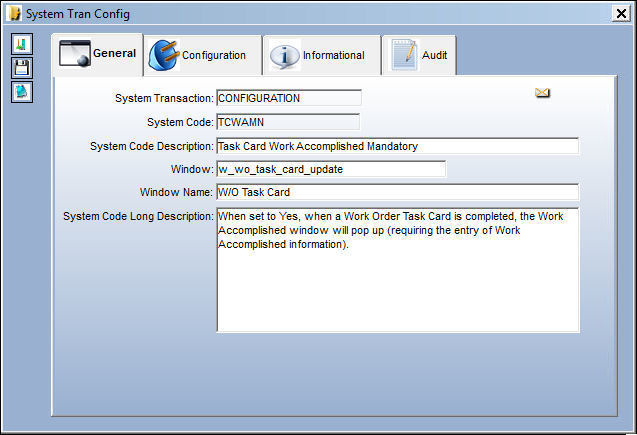This screenshot has width=637, height=435.
Task: Click the notepad pencil icon on Audit tab
Action: [x=405, y=55]
